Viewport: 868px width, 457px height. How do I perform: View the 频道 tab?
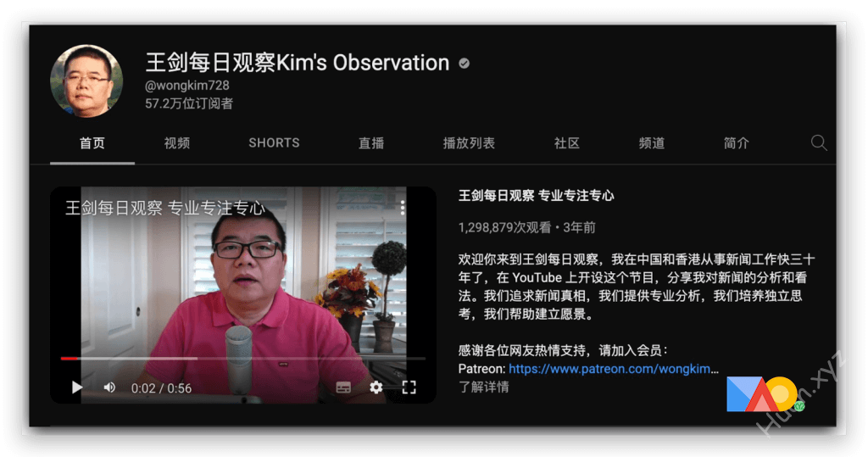pyautogui.click(x=651, y=143)
